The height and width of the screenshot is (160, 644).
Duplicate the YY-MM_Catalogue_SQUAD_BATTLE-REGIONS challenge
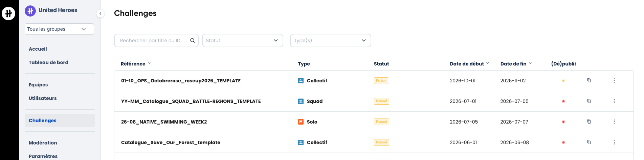tap(589, 101)
